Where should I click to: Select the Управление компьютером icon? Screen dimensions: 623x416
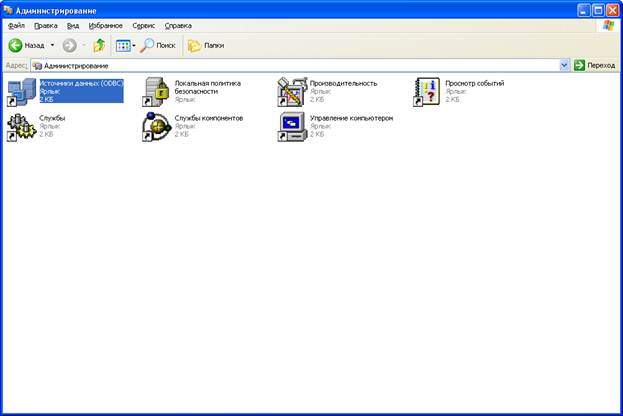[x=292, y=127]
